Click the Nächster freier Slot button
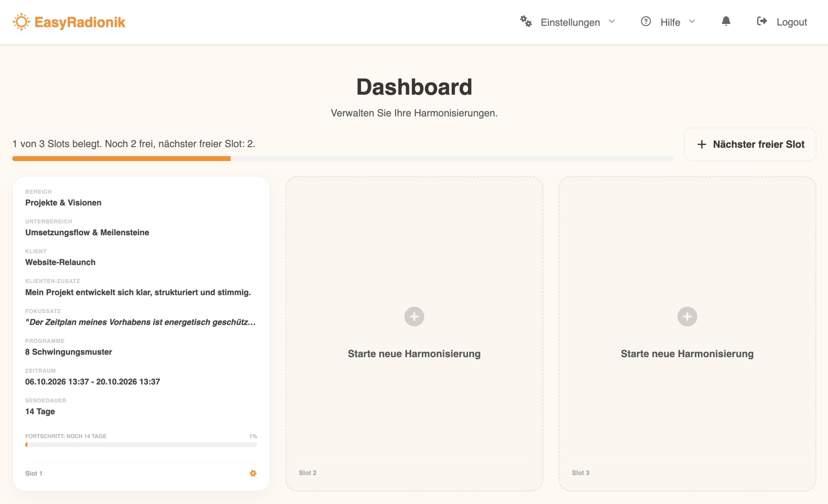Image resolution: width=828 pixels, height=504 pixels. click(x=750, y=144)
